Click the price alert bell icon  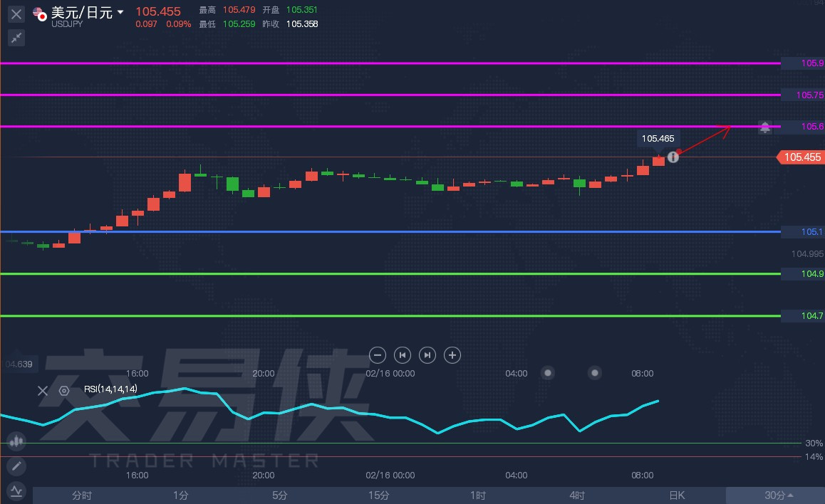pyautogui.click(x=765, y=127)
